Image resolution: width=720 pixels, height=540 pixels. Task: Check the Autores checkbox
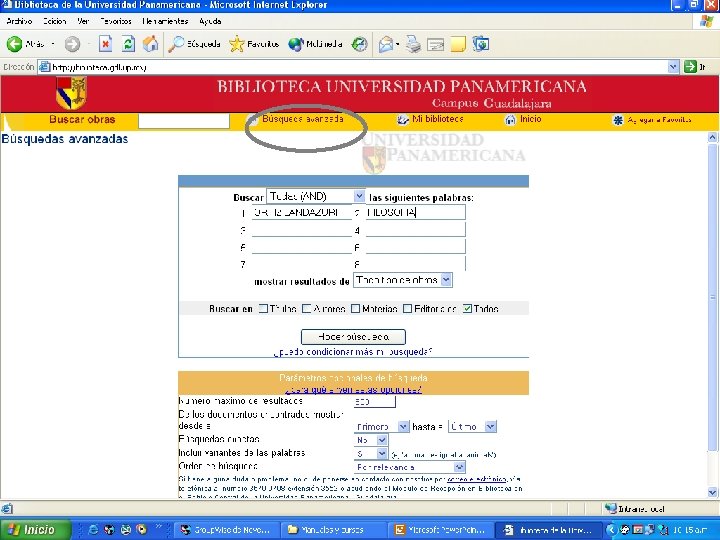[307, 309]
